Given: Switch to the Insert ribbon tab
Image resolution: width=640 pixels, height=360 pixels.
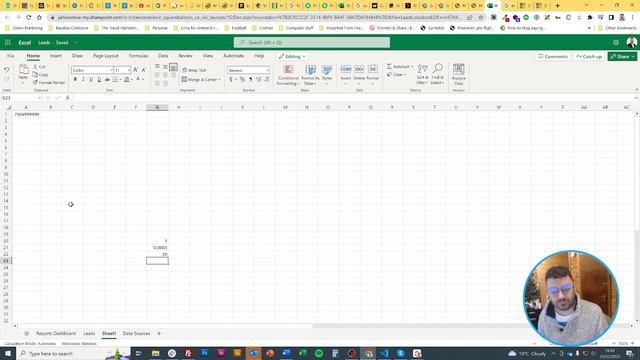Looking at the screenshot, I should [56, 56].
